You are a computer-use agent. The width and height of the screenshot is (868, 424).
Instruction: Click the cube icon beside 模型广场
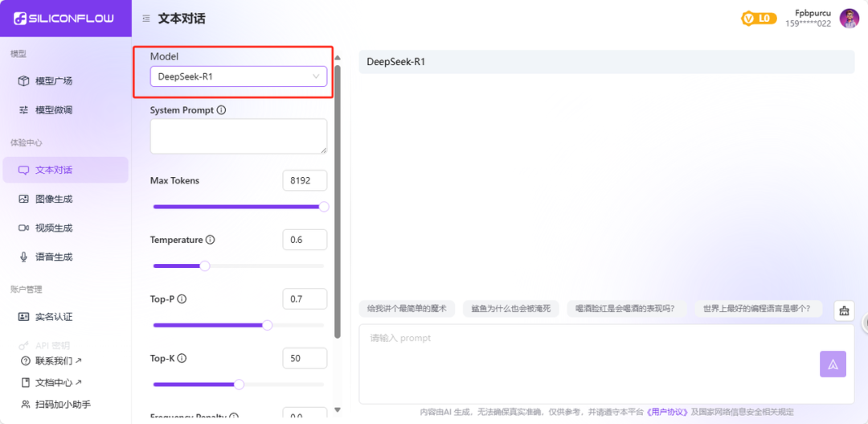click(x=23, y=81)
